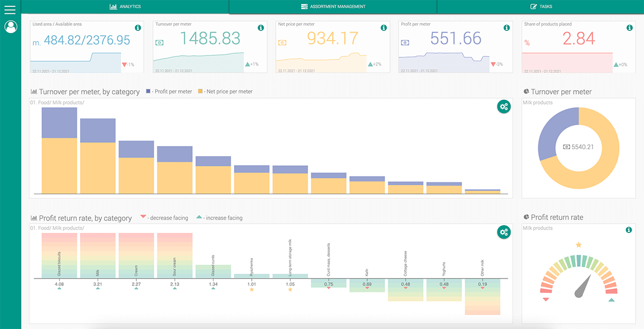This screenshot has width=644, height=329.
Task: Open the hamburger navigation menu
Action: click(x=11, y=10)
